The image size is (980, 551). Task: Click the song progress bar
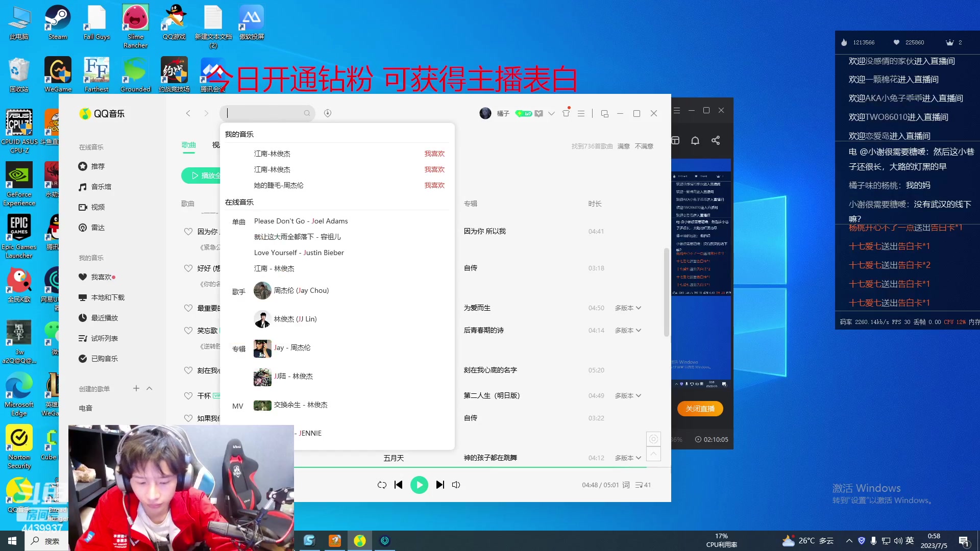tap(482, 467)
